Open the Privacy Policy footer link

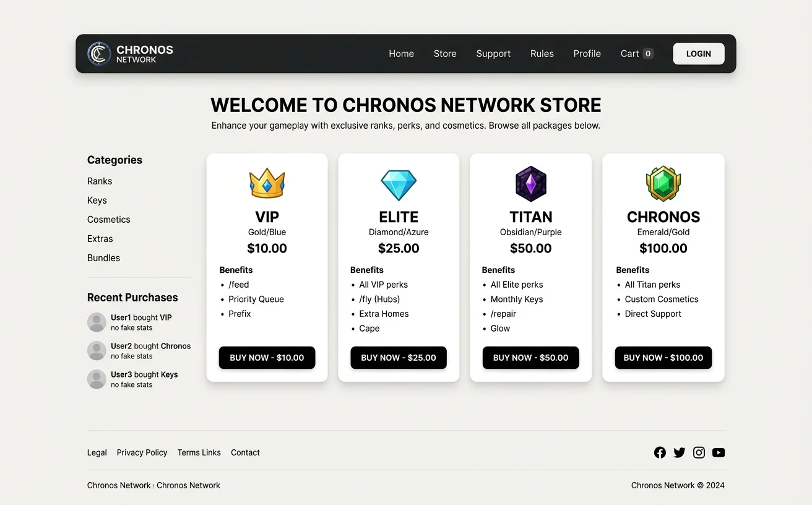point(142,452)
